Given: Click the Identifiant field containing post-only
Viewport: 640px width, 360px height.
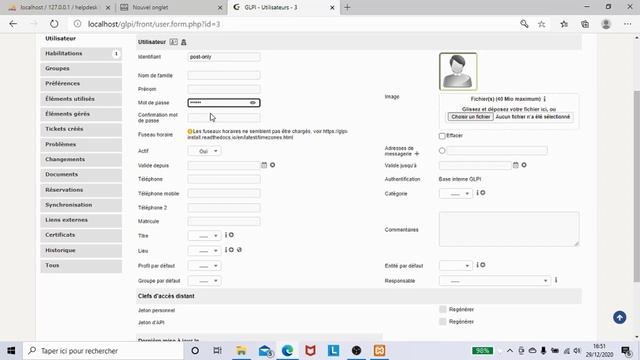Looking at the screenshot, I should tap(224, 57).
